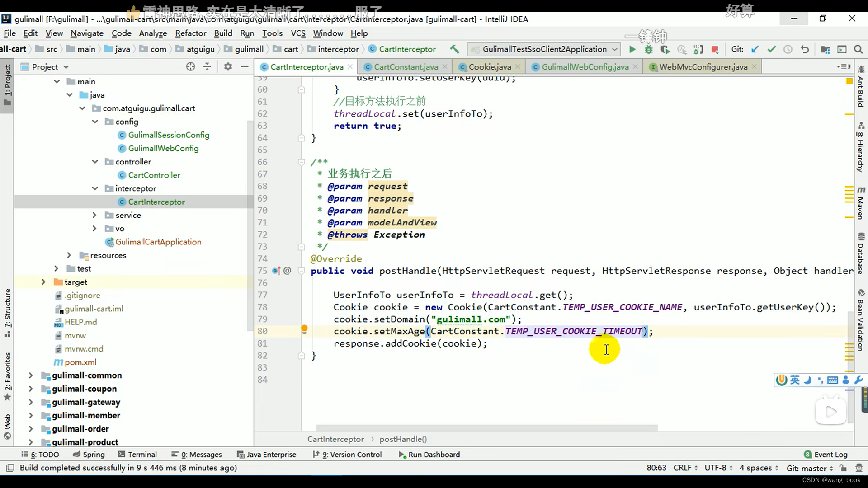Screen dimensions: 868x488
Task: Revert changes with the undo arrow icon
Action: tap(805, 49)
